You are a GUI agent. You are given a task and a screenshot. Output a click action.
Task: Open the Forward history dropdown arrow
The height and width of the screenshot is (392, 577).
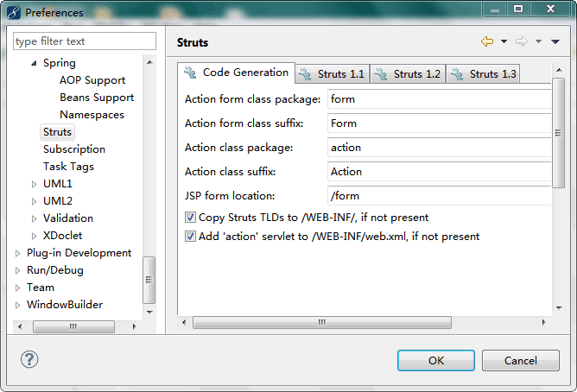[538, 41]
